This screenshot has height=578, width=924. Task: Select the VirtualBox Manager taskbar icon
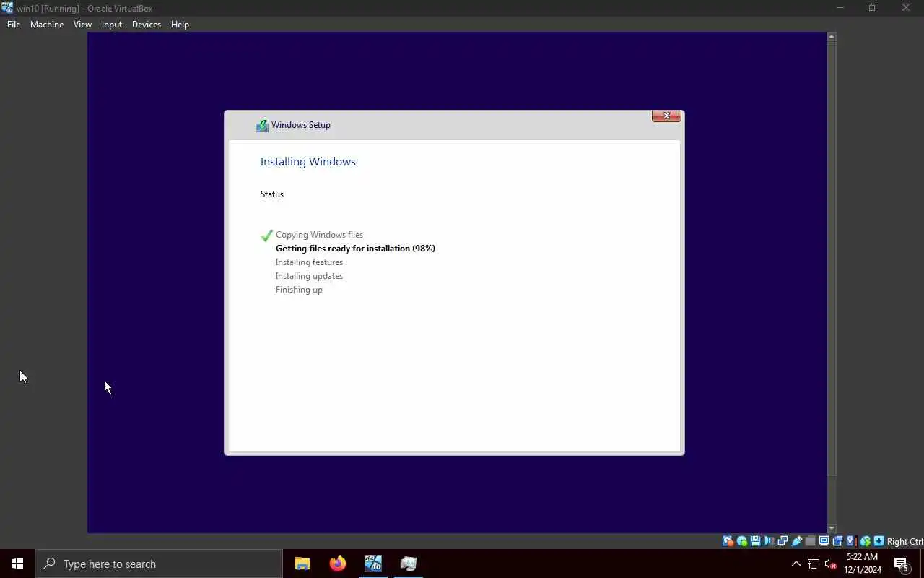(409, 564)
